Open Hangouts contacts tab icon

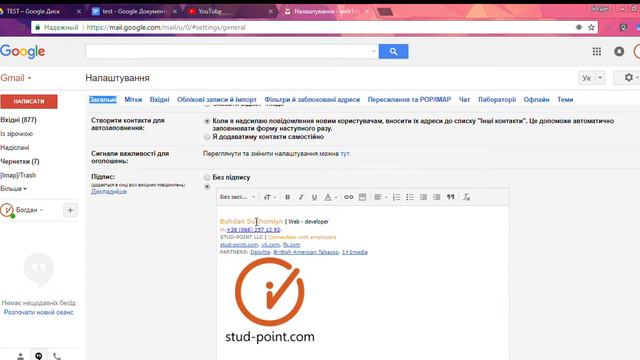pyautogui.click(x=20, y=356)
